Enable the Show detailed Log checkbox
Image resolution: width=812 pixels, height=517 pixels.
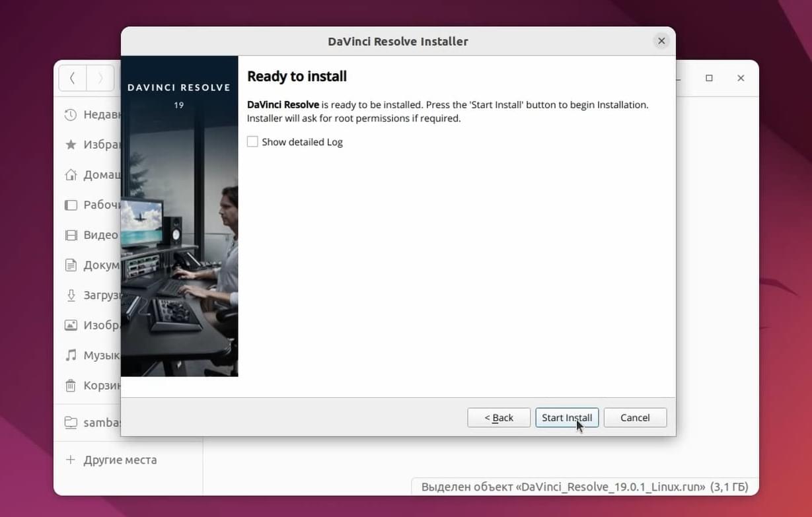(252, 142)
